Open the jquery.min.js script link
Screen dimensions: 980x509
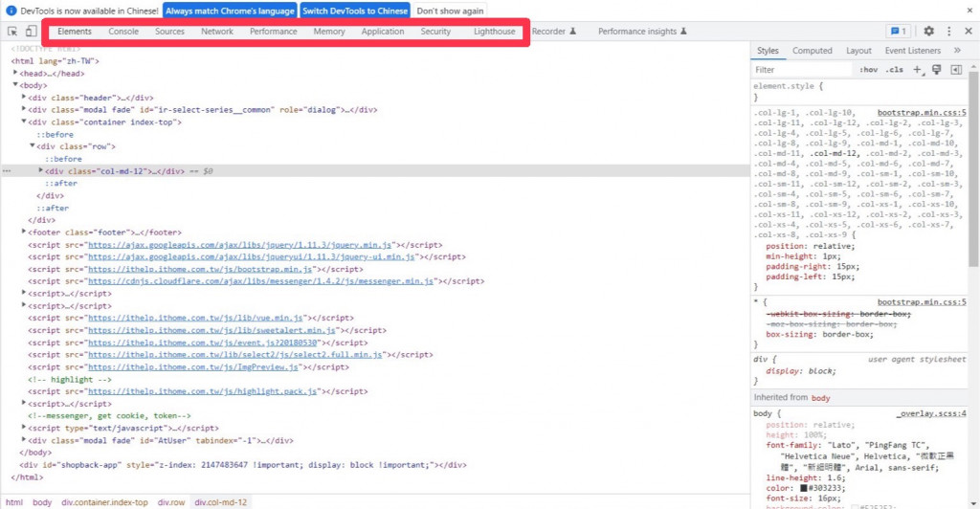tap(239, 245)
